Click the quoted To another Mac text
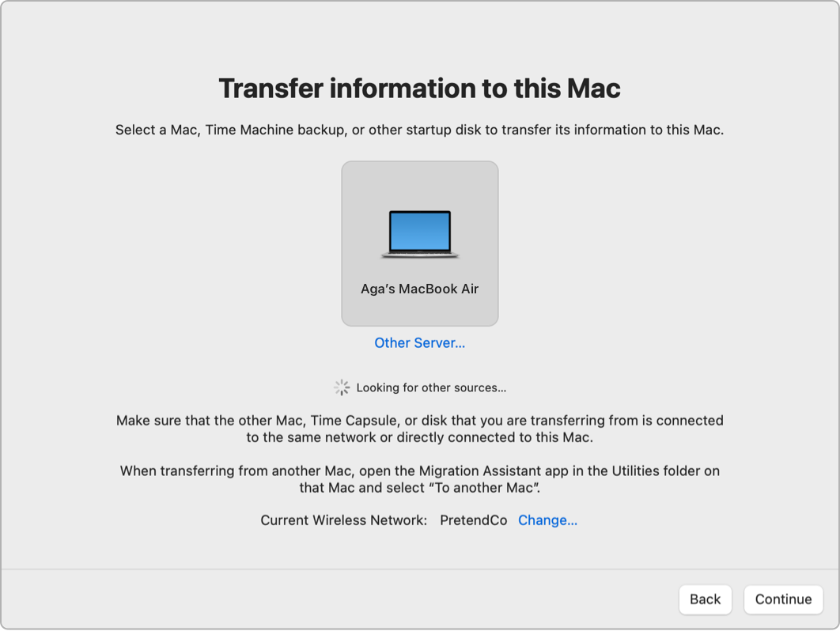 coord(486,488)
